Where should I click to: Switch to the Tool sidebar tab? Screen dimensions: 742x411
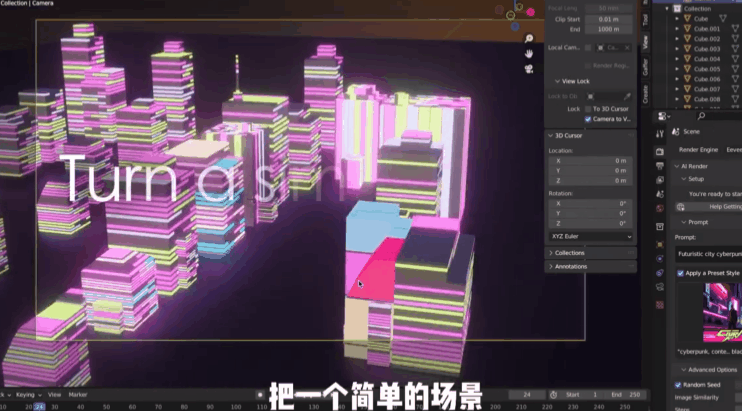(x=645, y=19)
